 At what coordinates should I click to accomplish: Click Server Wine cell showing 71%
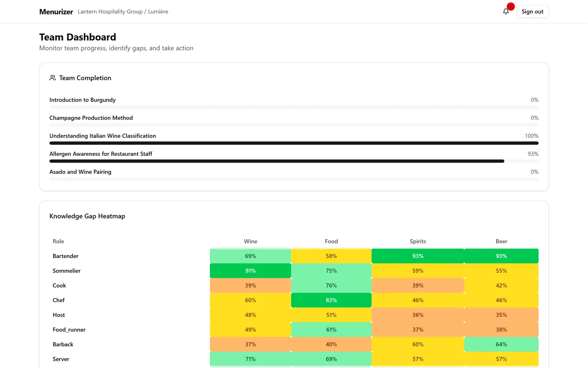point(250,359)
